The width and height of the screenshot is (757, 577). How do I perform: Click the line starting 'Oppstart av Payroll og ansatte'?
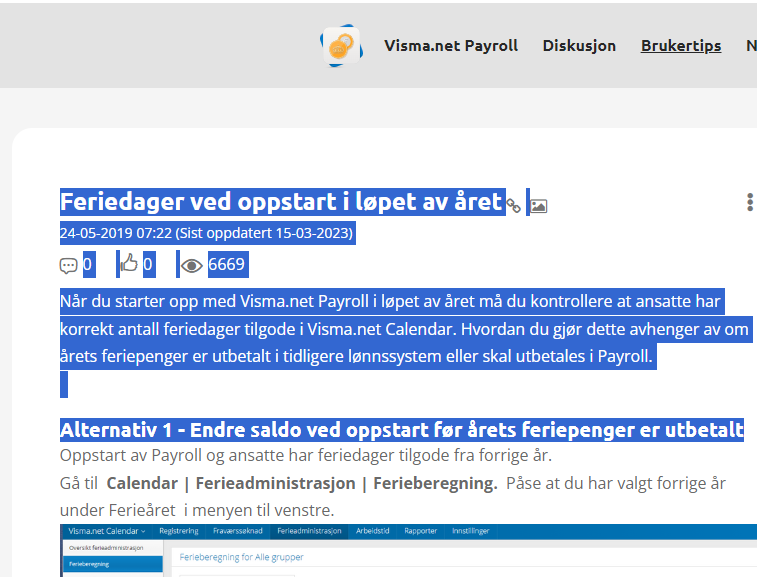tap(306, 455)
